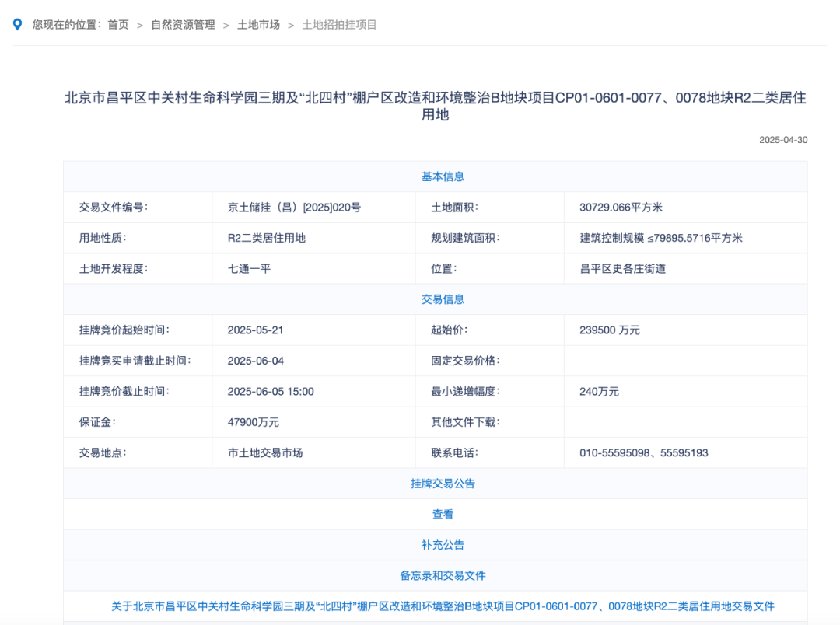This screenshot has width=840, height=625.
Task: Open the 交易文件 download link at bottom
Action: (x=443, y=606)
